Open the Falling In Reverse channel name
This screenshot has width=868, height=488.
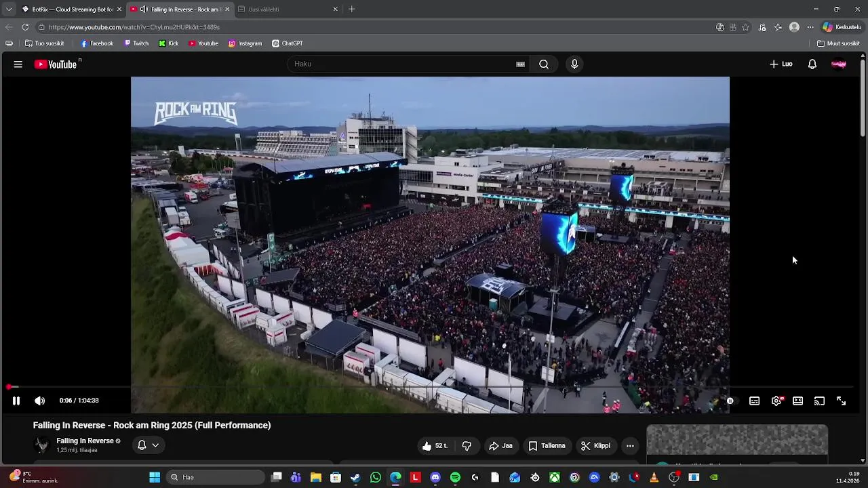pyautogui.click(x=85, y=441)
